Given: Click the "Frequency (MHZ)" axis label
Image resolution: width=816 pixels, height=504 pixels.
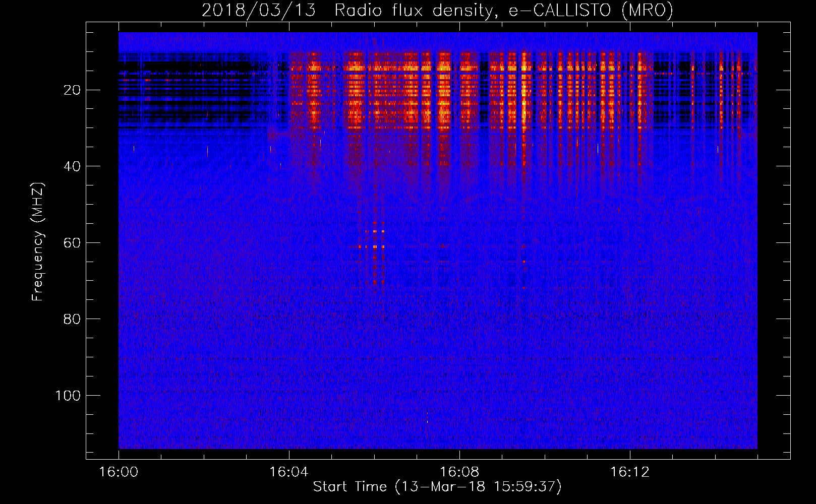Looking at the screenshot, I should click(x=38, y=241).
